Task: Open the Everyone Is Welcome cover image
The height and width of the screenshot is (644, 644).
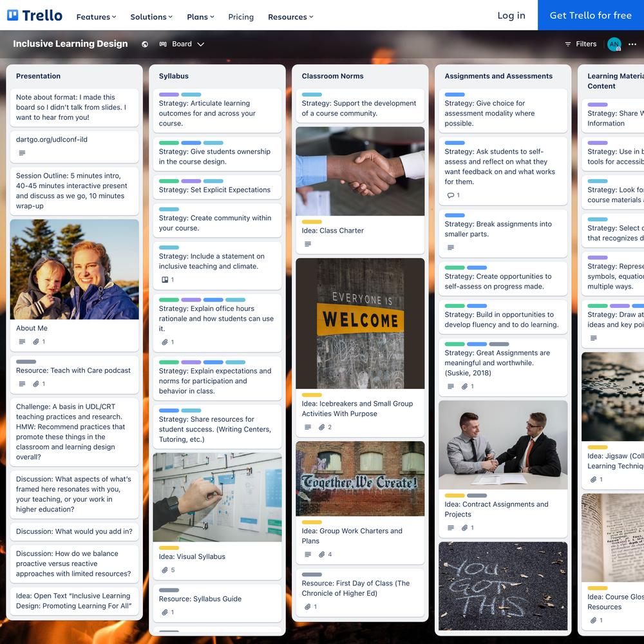Action: click(360, 324)
